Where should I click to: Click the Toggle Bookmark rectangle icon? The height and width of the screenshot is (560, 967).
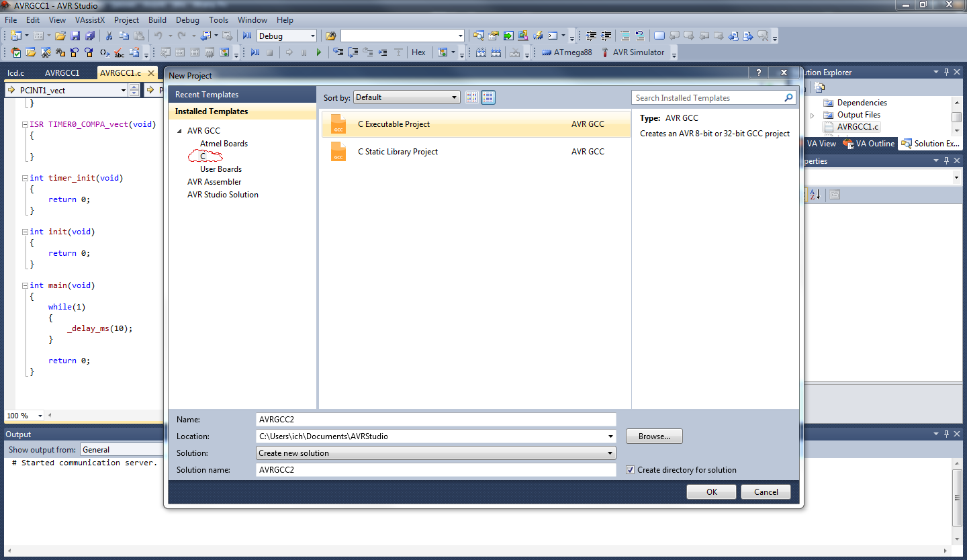[659, 36]
